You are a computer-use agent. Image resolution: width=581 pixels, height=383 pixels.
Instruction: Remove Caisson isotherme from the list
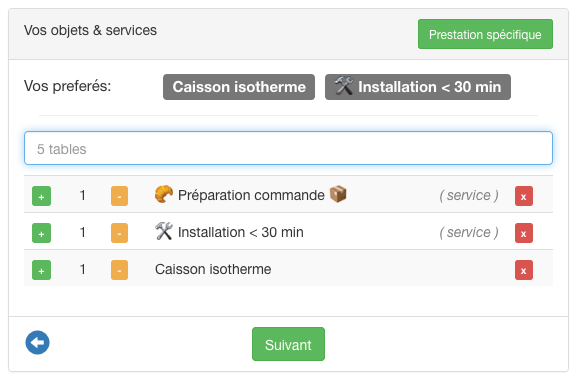tap(524, 270)
